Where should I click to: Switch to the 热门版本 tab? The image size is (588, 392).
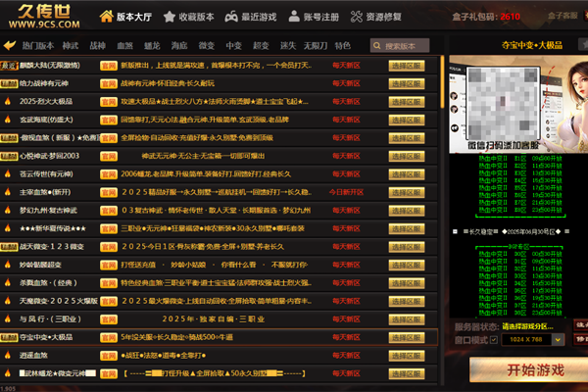39,46
